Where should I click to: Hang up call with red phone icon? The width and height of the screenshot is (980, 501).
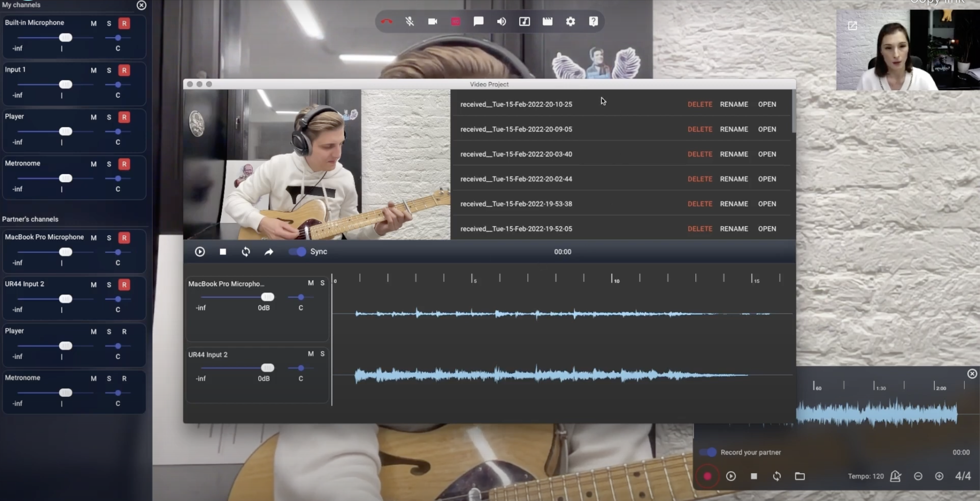pyautogui.click(x=386, y=22)
